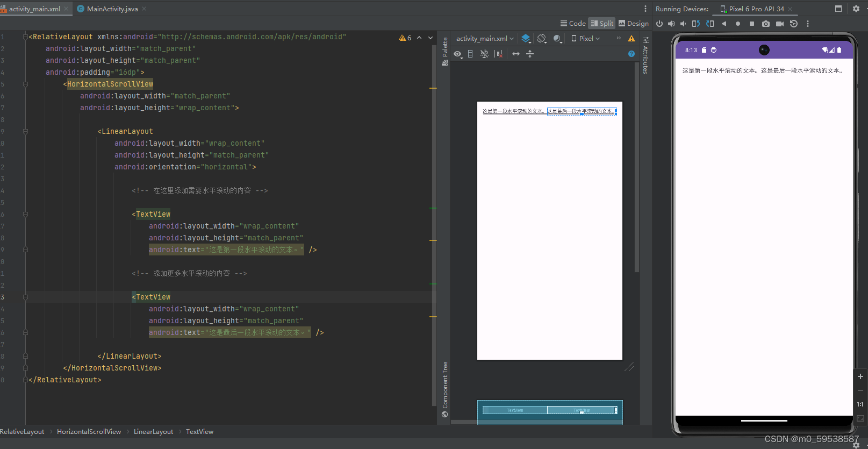
Task: Open emulator toolbar more options menu
Action: pyautogui.click(x=807, y=24)
